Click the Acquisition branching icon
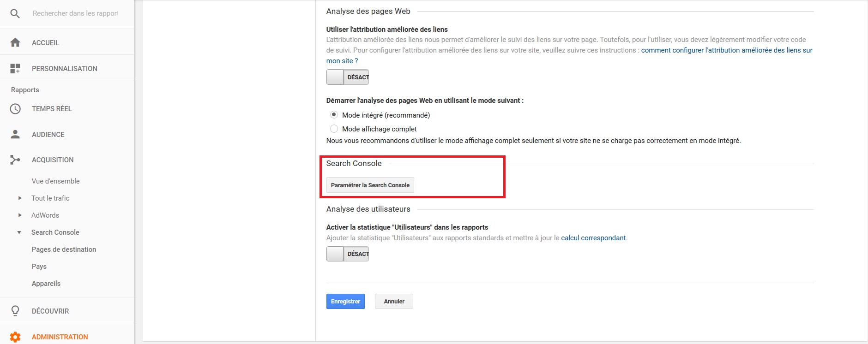The height and width of the screenshot is (344, 868). pos(15,160)
